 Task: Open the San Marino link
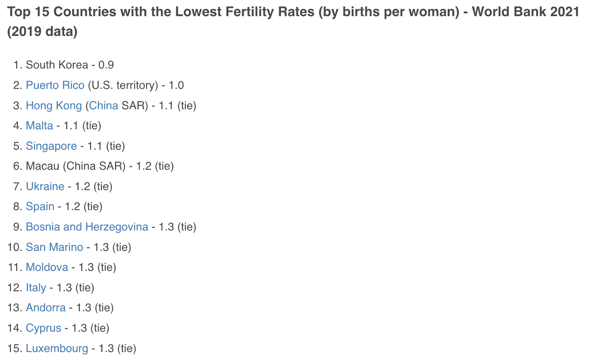[54, 247]
